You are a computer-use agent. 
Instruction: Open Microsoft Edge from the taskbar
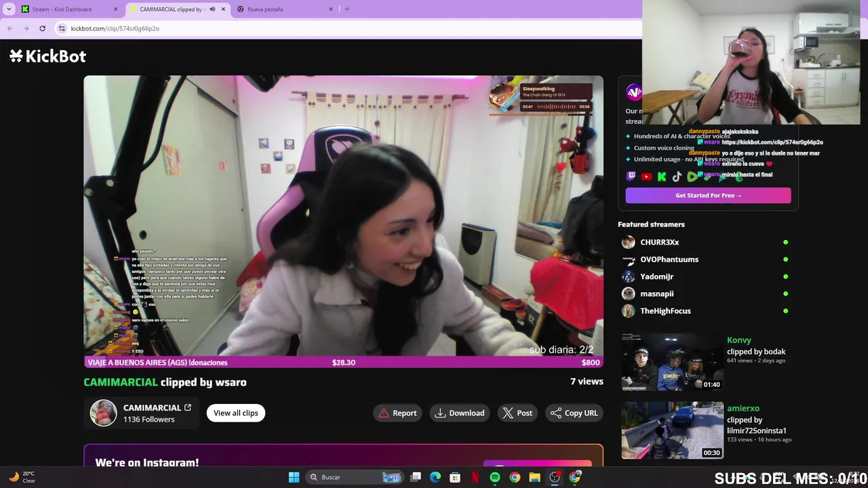tap(435, 477)
